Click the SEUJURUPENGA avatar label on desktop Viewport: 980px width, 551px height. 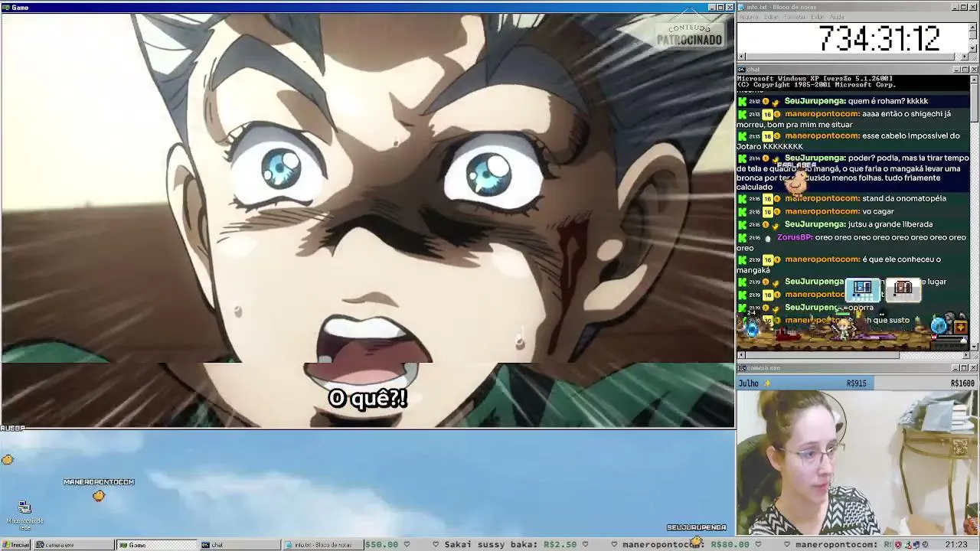[696, 527]
